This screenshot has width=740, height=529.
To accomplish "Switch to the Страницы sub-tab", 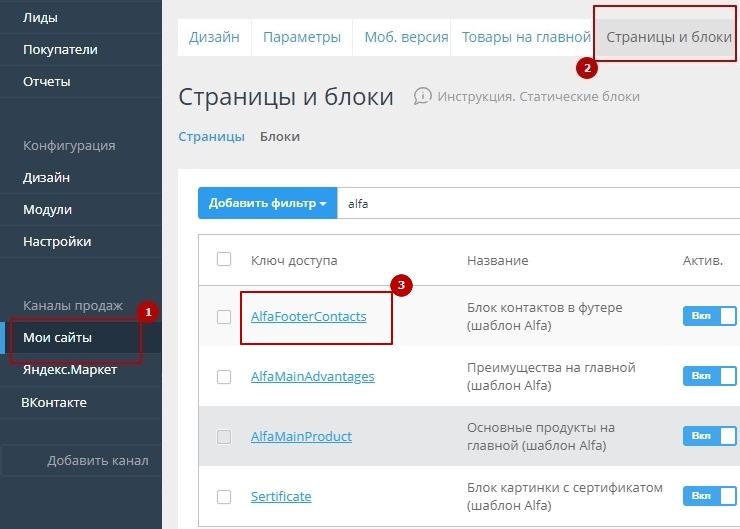I will pos(211,137).
